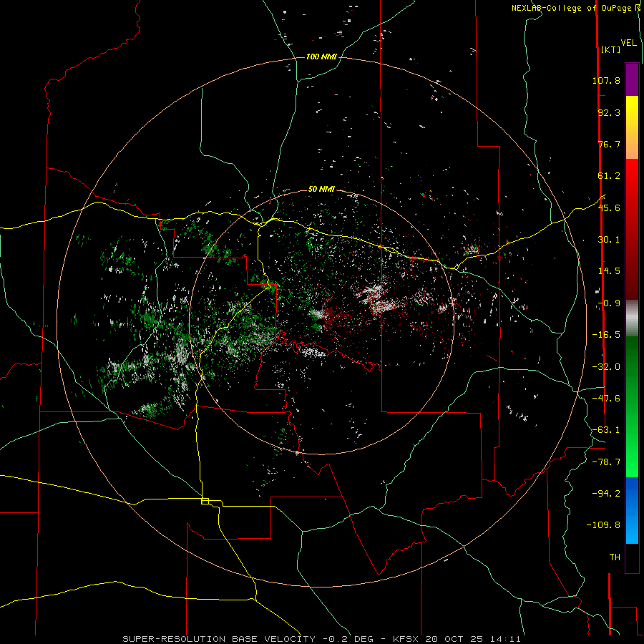
Task: Pick the green segment of the velocity color bar
Action: click(x=632, y=406)
